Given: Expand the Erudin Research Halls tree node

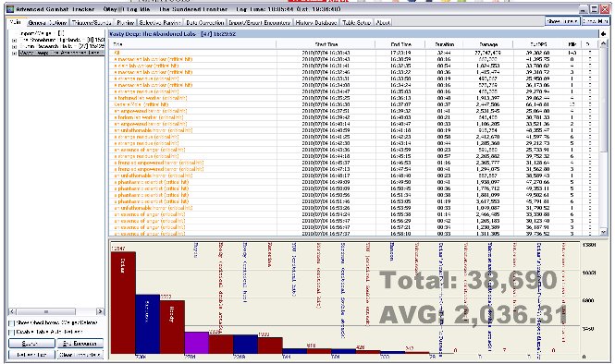Looking at the screenshot, I should [x=15, y=46].
